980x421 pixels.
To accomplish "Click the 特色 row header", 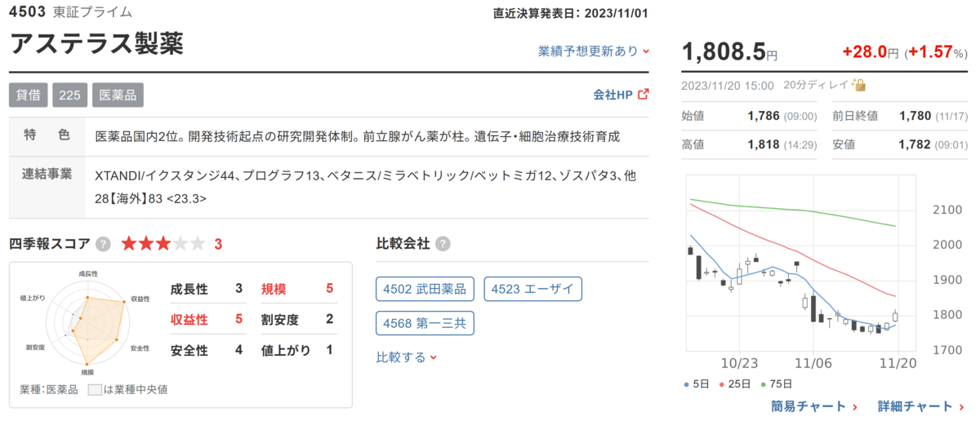I will pos(47,135).
